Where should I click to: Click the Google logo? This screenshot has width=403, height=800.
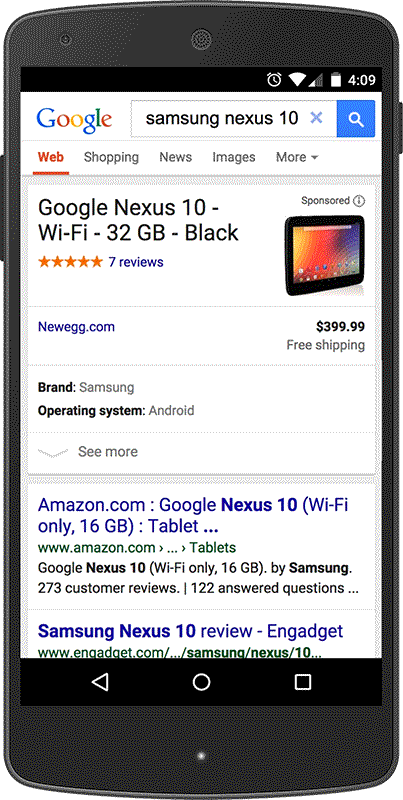(74, 119)
